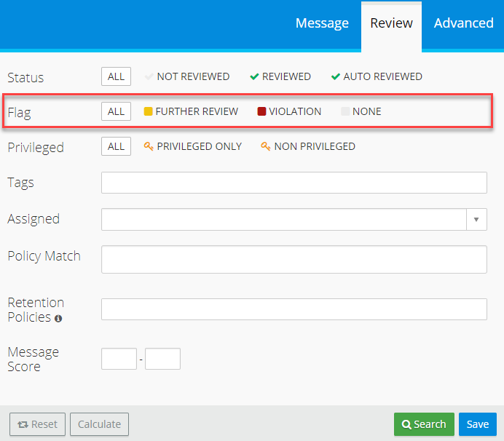Open the Advanced tab
The image size is (504, 441).
463,23
